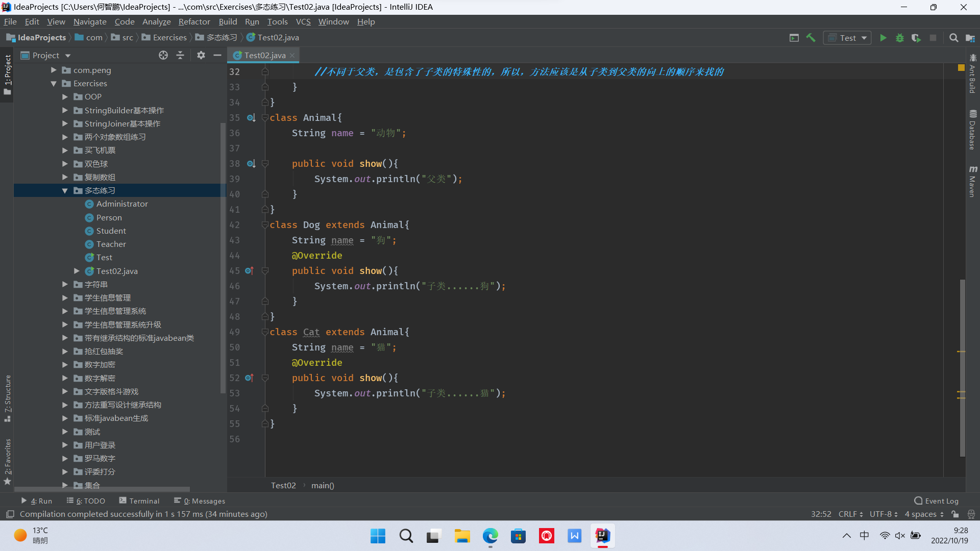Image resolution: width=980 pixels, height=551 pixels.
Task: Open the Event Log
Action: pyautogui.click(x=937, y=501)
